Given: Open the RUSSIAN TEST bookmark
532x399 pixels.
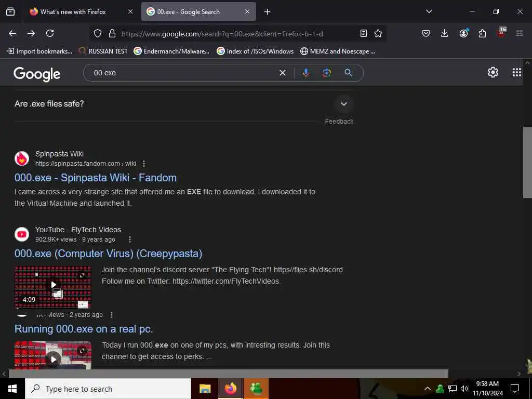Looking at the screenshot, I should click(x=103, y=51).
